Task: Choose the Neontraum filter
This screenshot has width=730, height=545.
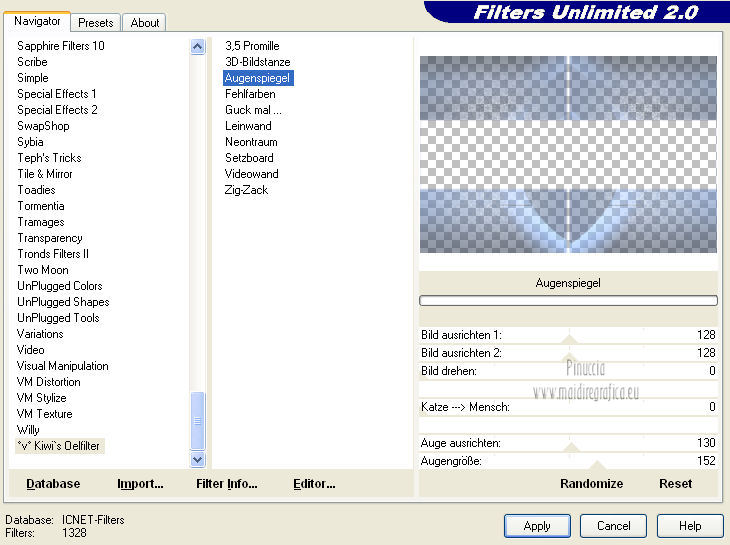Action: 251,142
